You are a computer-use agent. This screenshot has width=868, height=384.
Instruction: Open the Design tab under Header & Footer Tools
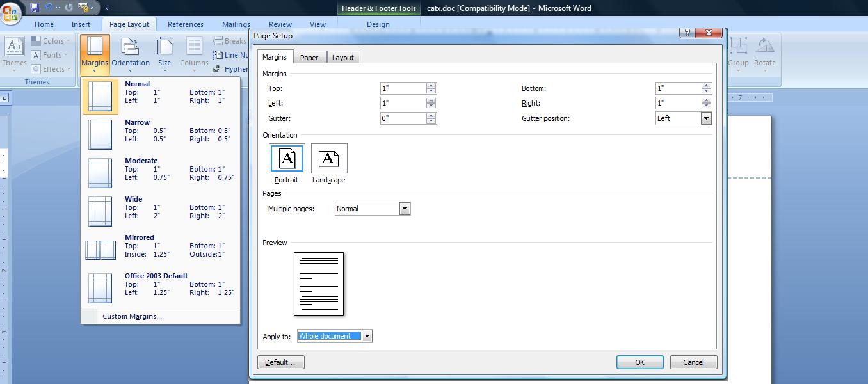(x=378, y=24)
